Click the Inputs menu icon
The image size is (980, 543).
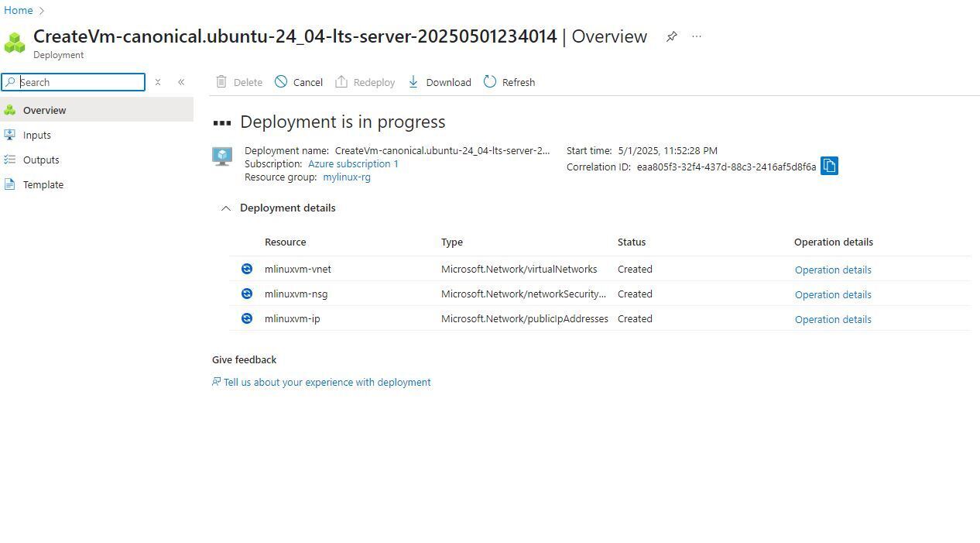pyautogui.click(x=10, y=135)
